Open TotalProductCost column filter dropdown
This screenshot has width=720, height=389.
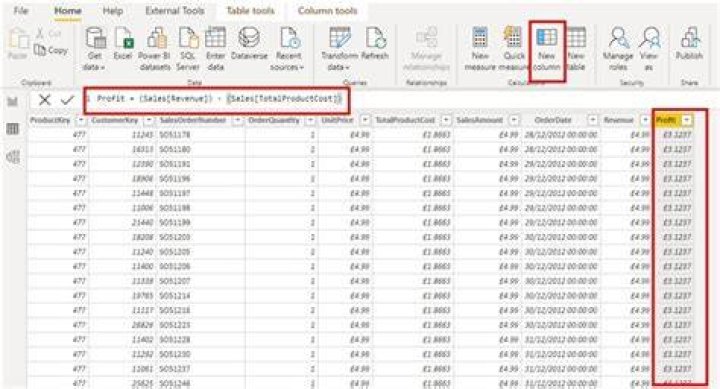pos(446,120)
